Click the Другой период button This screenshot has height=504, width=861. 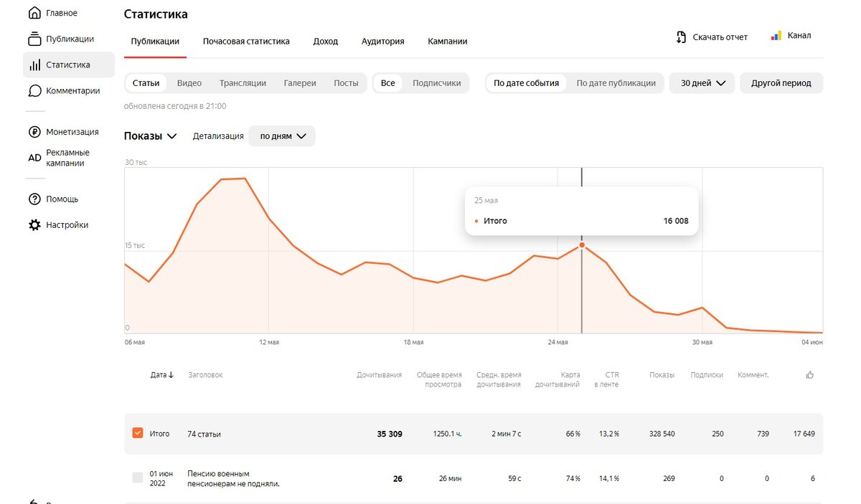781,83
